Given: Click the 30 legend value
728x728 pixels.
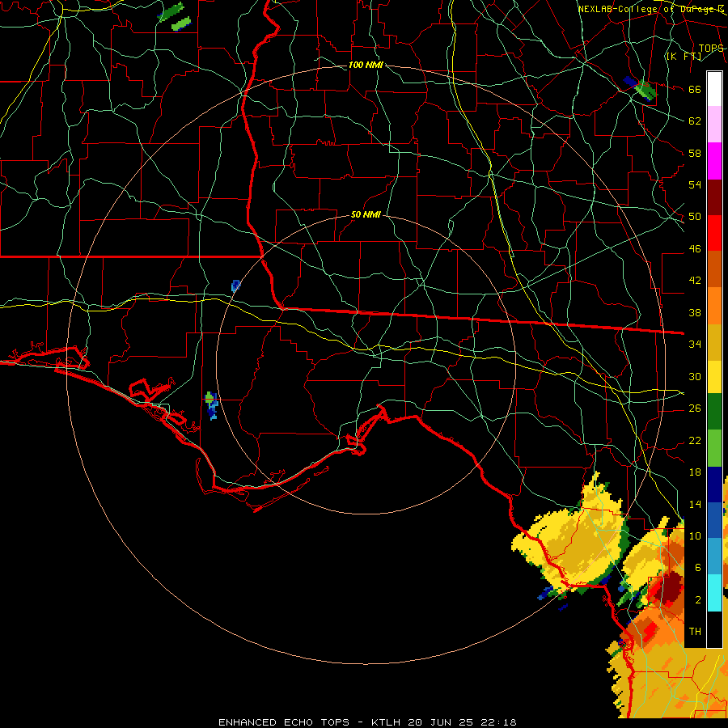Looking at the screenshot, I should pos(695,376).
